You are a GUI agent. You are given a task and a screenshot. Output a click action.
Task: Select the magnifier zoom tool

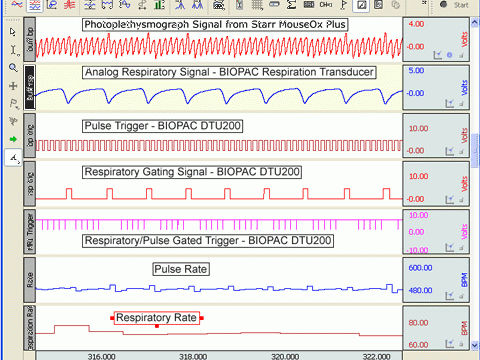point(13,68)
